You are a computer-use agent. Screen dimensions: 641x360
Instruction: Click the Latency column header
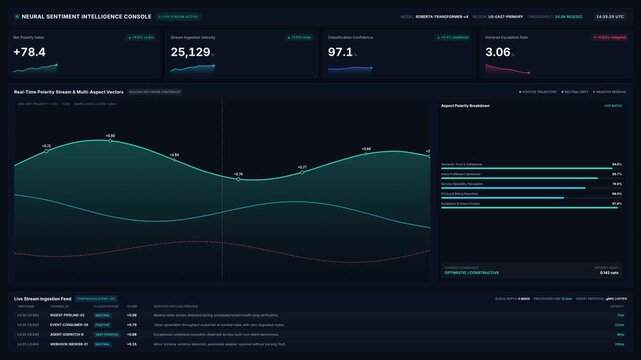tap(617, 306)
